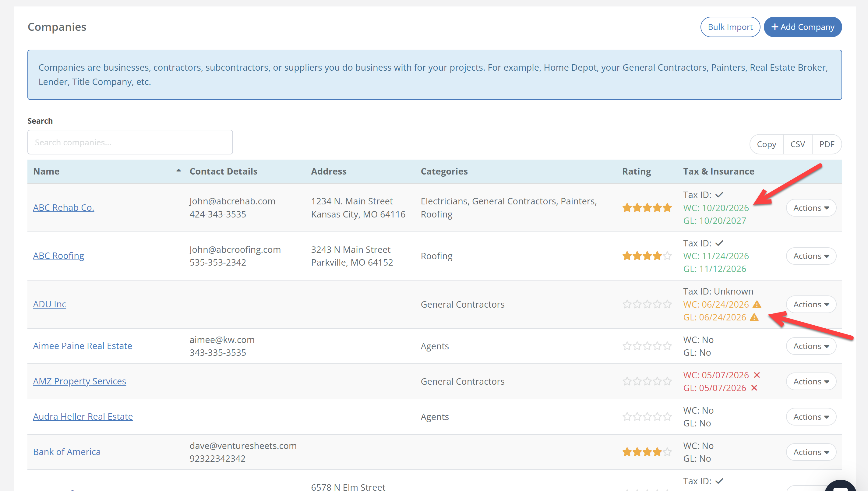Click Aimee Paine Real Estate star rating
The width and height of the screenshot is (868, 491).
pyautogui.click(x=647, y=346)
